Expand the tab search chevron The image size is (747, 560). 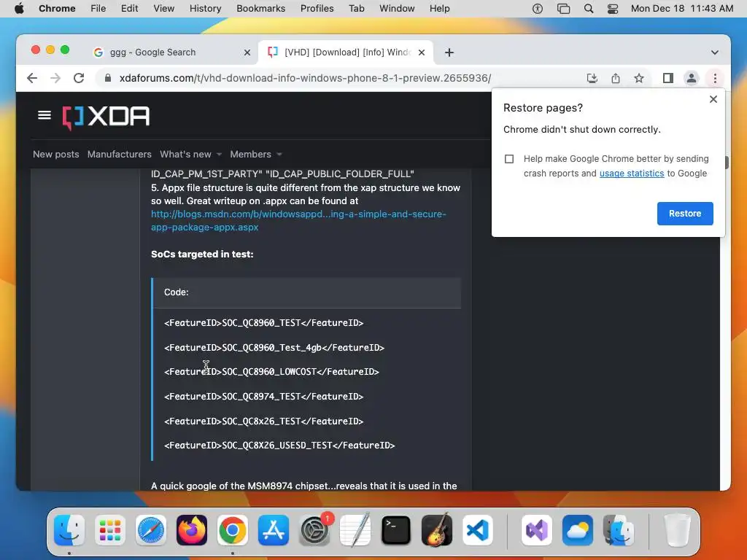tap(715, 52)
